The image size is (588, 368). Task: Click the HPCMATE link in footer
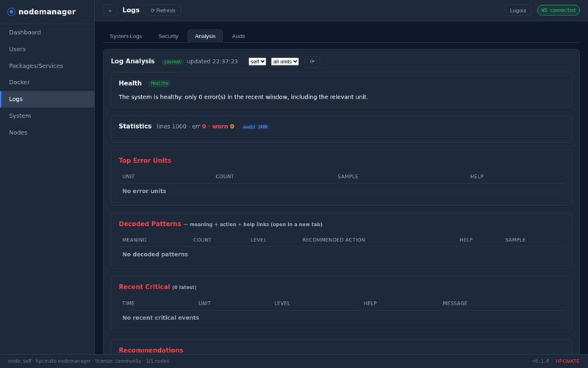click(x=567, y=361)
